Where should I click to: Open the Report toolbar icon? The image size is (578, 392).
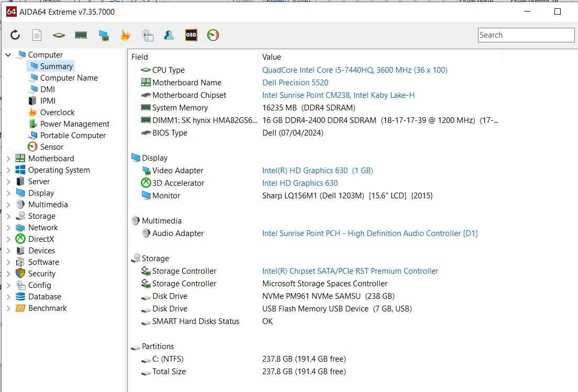(37, 35)
